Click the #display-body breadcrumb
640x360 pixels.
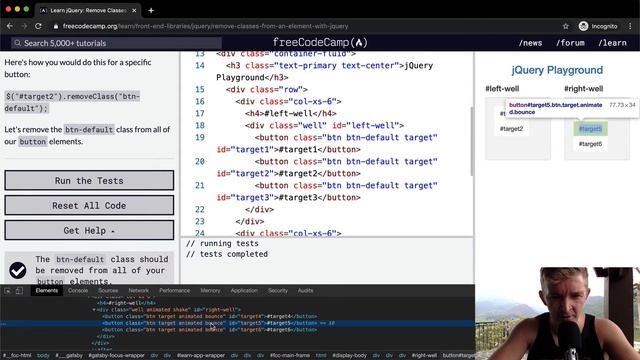click(349, 356)
